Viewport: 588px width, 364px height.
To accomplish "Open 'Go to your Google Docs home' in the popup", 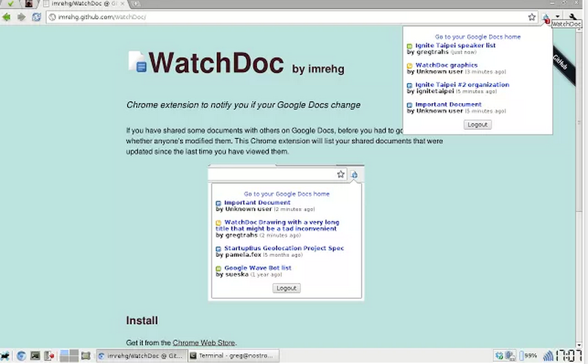I will (x=477, y=36).
